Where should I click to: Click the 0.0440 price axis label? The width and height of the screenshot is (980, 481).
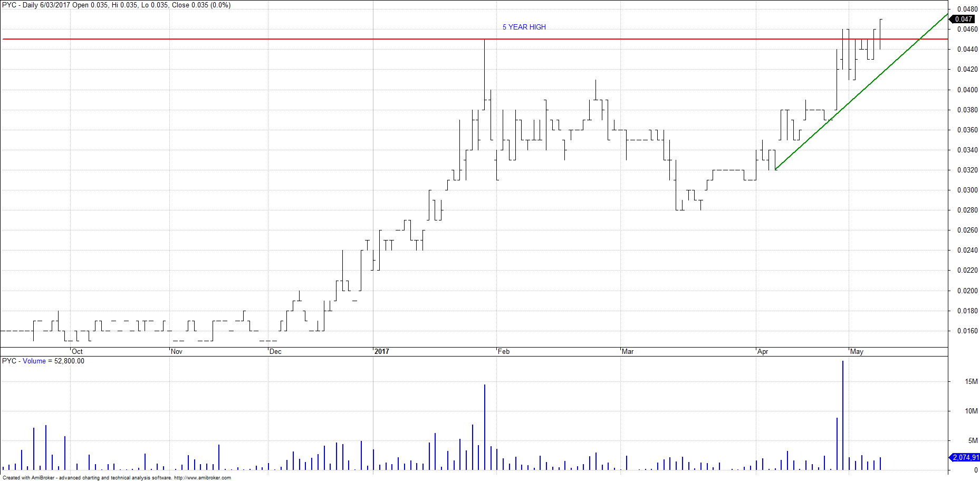[967, 49]
